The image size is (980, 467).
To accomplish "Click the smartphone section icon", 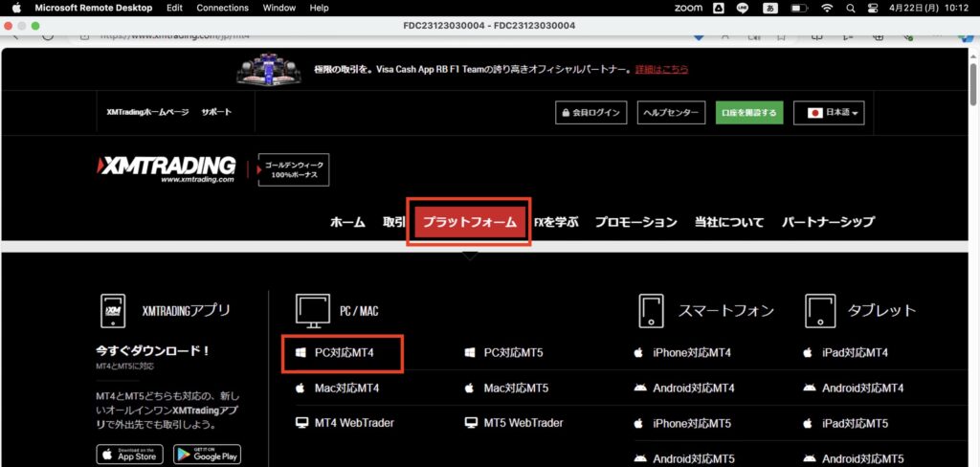I will click(x=651, y=311).
